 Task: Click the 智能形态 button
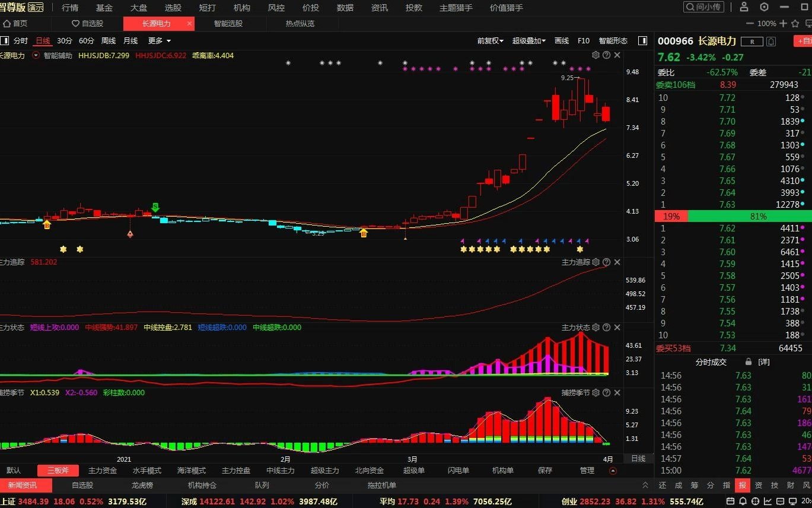tap(613, 41)
